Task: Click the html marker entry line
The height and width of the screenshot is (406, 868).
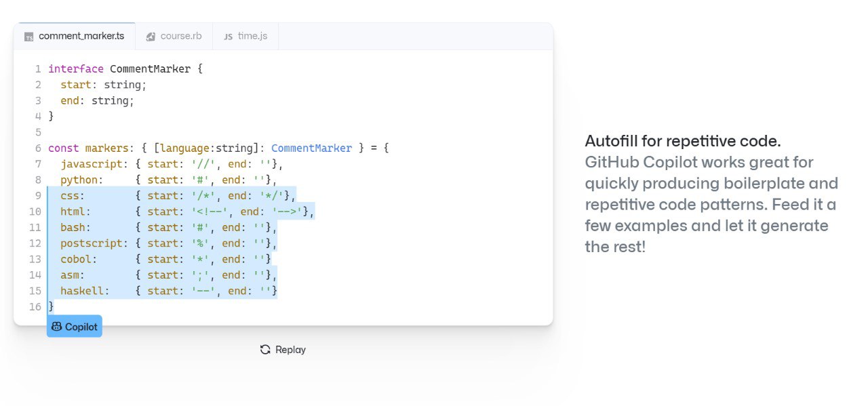Action: tap(187, 211)
